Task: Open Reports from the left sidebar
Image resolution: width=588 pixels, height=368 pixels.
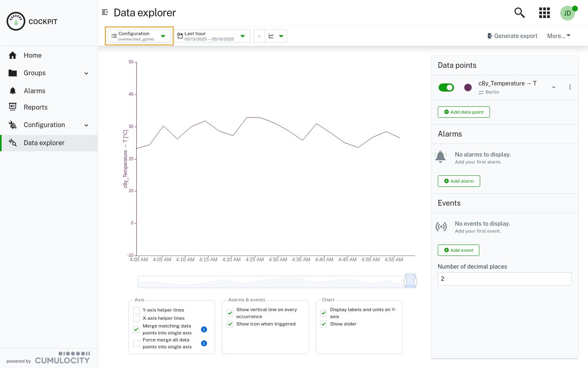Action: (36, 107)
